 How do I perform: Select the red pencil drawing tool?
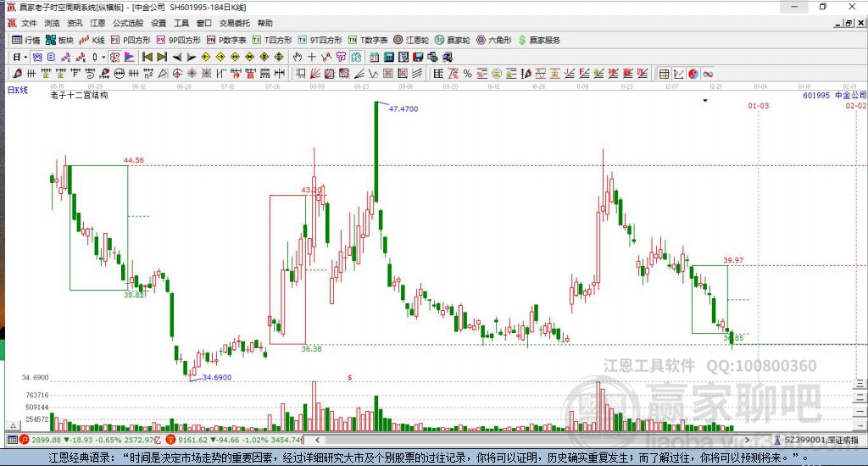tap(17, 74)
